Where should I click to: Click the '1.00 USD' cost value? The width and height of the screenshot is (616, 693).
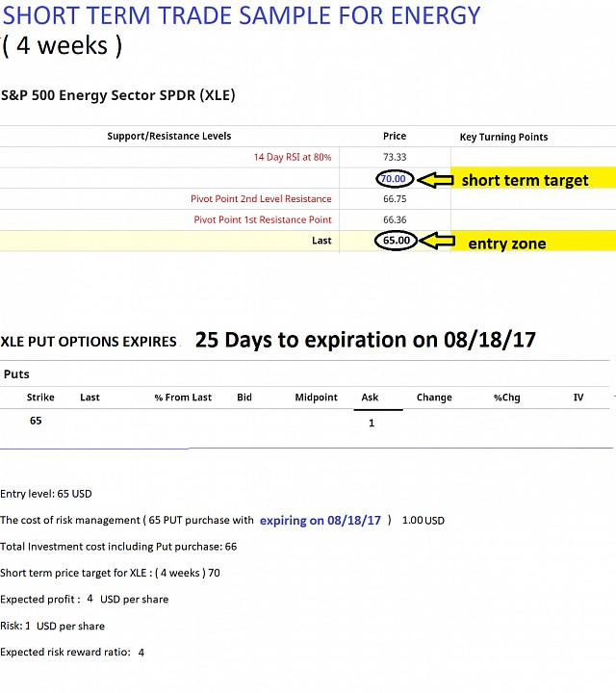pos(423,521)
